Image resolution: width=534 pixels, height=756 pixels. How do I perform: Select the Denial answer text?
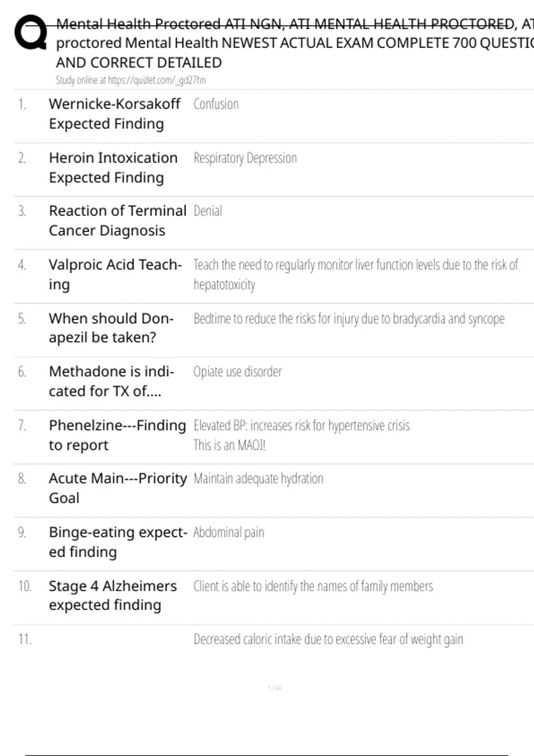(208, 211)
